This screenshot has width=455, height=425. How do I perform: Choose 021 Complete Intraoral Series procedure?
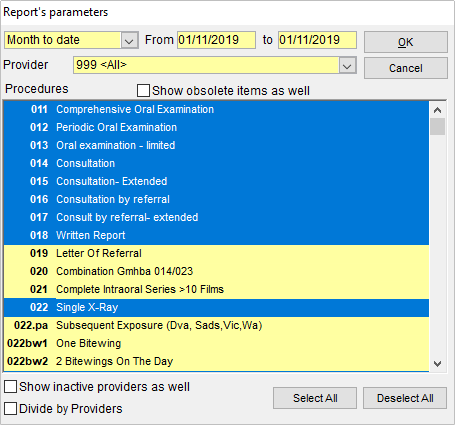(216, 289)
